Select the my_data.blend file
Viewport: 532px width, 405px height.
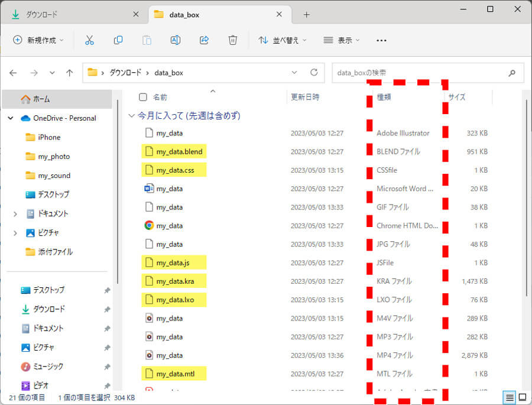174,151
